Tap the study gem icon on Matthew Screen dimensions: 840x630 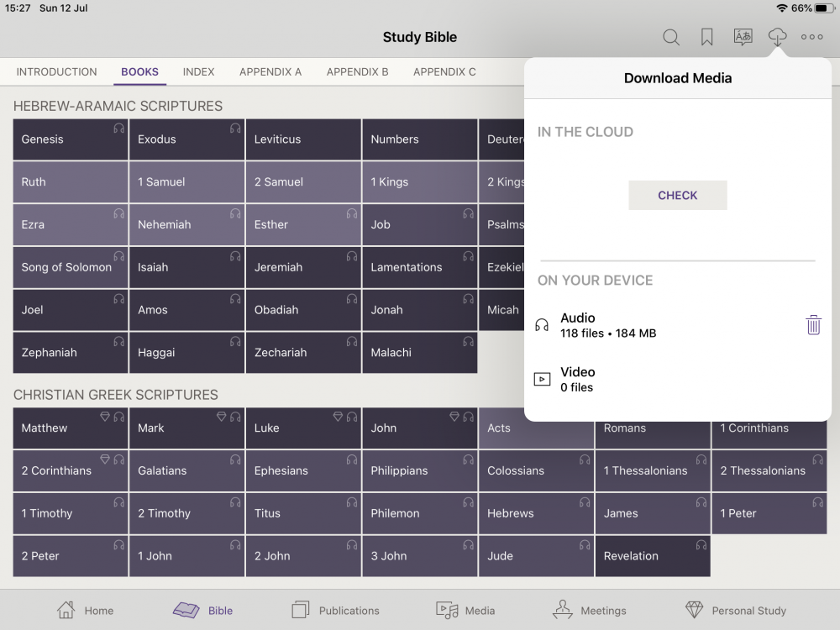point(105,417)
